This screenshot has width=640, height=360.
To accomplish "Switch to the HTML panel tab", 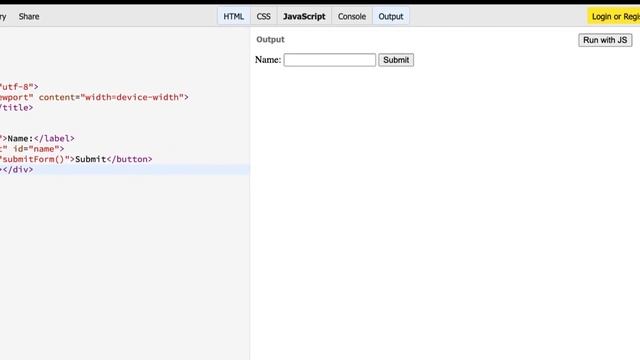I will 233,16.
